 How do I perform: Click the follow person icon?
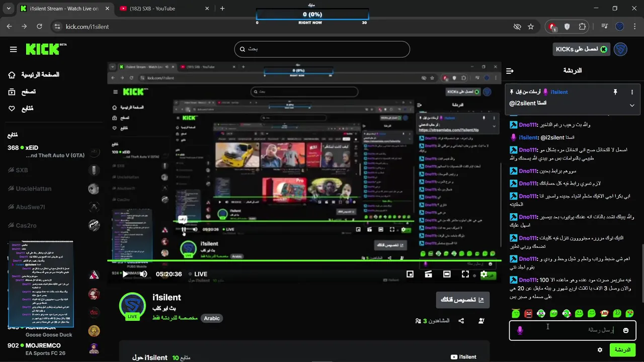click(481, 321)
